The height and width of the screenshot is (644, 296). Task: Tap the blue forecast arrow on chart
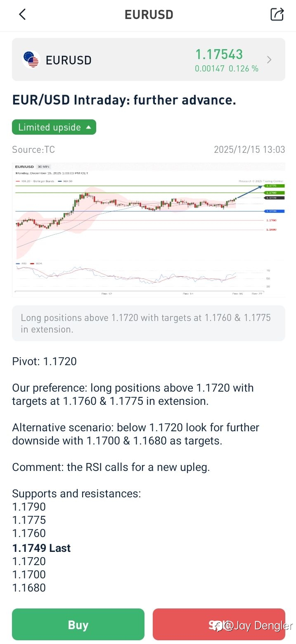250,192
